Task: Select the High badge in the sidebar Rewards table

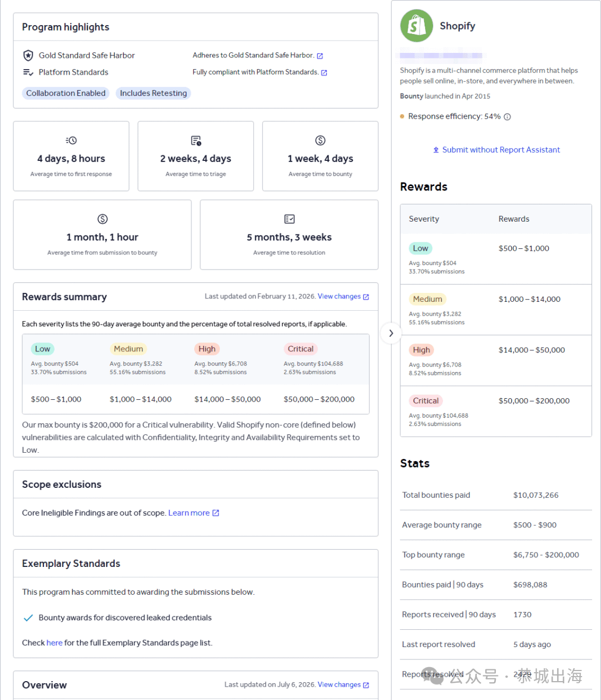Action: pos(422,350)
